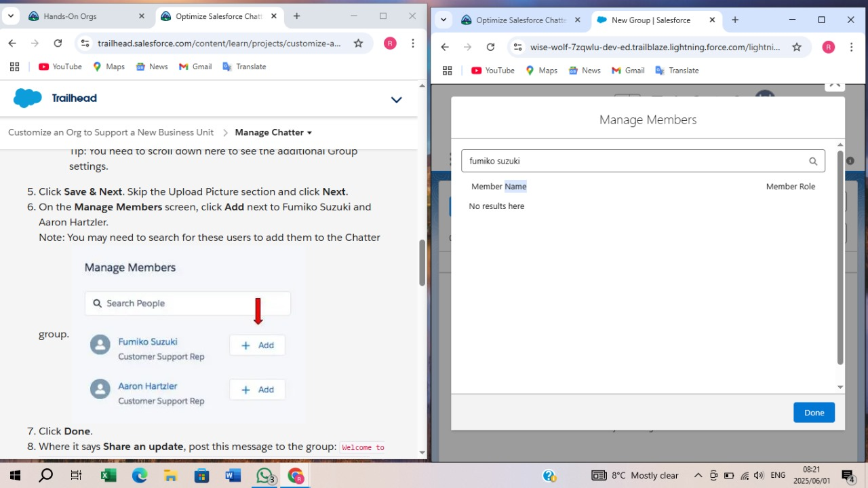868x488 pixels.
Task: Click the Salesforce window address bar URL
Action: tap(655, 47)
